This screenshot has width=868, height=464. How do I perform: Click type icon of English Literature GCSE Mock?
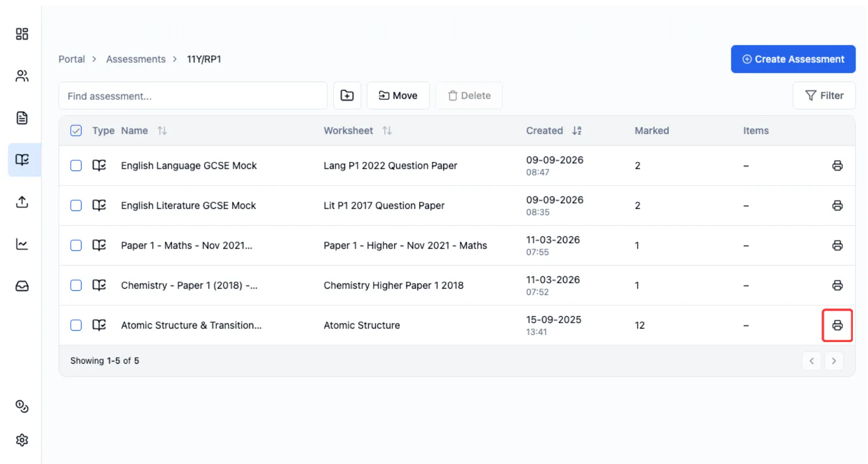coord(99,205)
